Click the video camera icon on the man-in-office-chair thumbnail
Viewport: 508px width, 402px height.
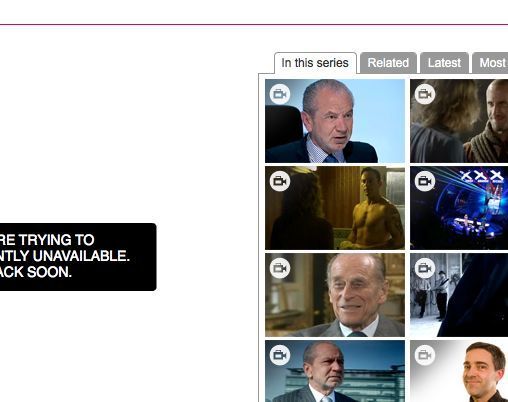[x=280, y=94]
